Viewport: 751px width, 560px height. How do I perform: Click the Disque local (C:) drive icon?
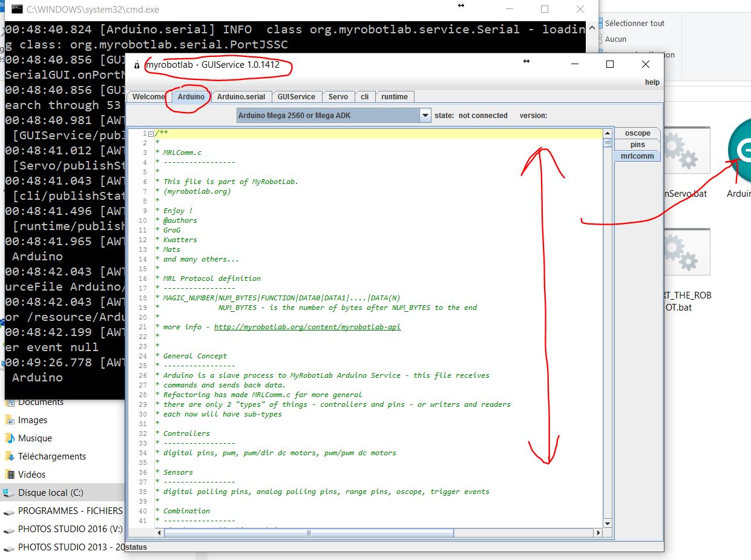(x=8, y=493)
